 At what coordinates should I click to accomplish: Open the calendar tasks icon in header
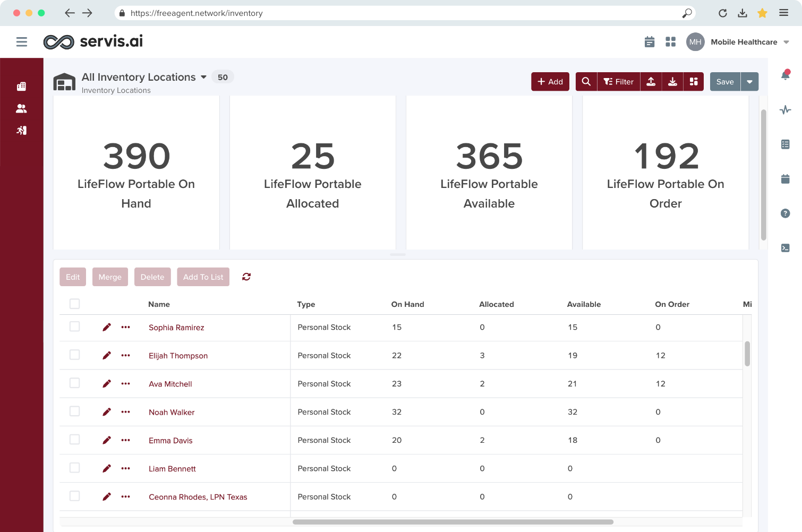click(650, 42)
